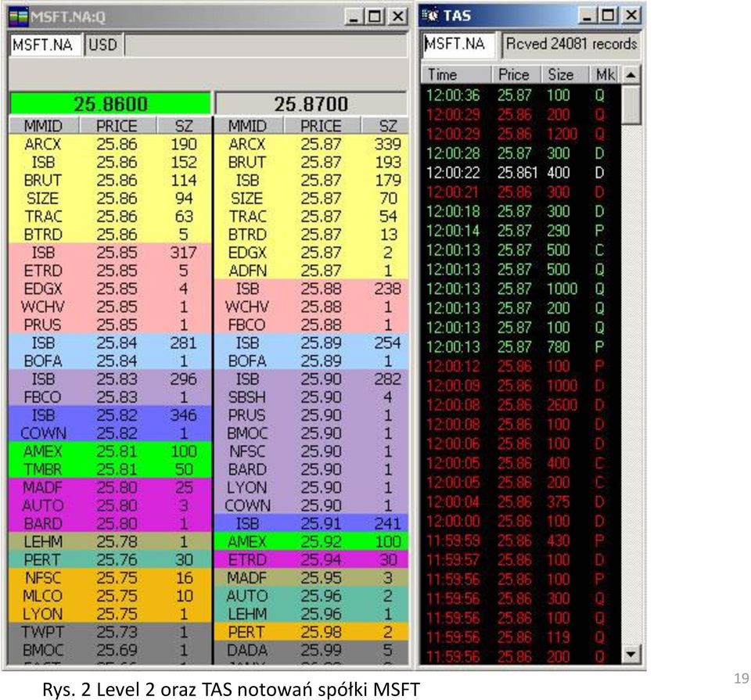Click the ask-side PRICE column header
751x700 pixels.
click(322, 126)
